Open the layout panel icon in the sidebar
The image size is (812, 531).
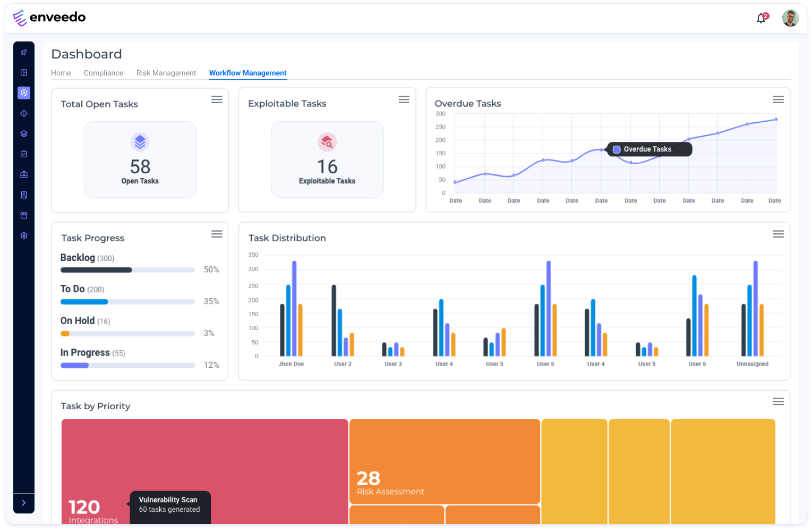coord(24,72)
